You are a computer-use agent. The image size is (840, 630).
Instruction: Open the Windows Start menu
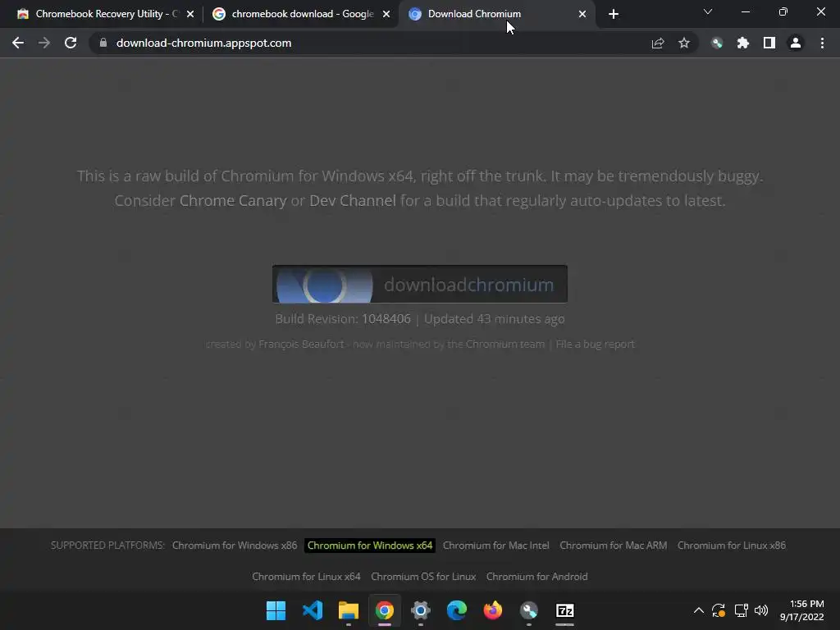point(276,610)
